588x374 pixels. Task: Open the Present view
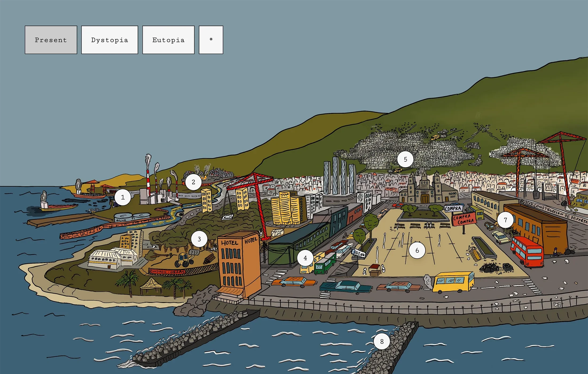(x=51, y=40)
